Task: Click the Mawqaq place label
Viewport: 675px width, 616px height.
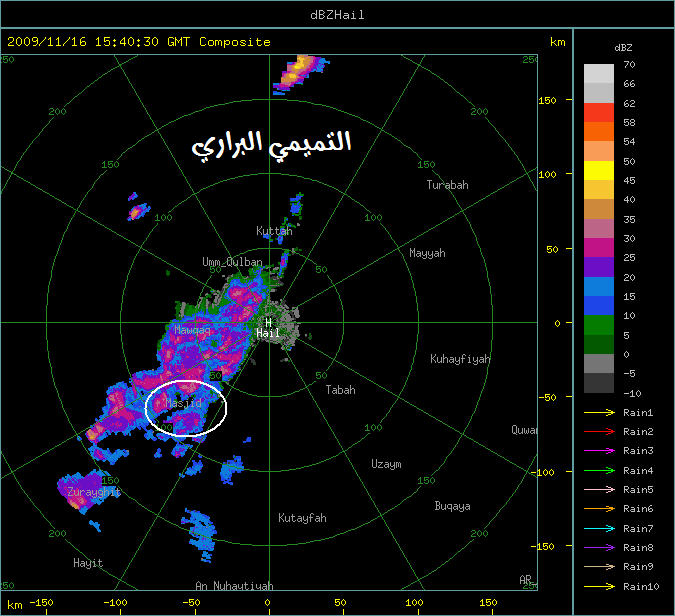Action: (192, 330)
